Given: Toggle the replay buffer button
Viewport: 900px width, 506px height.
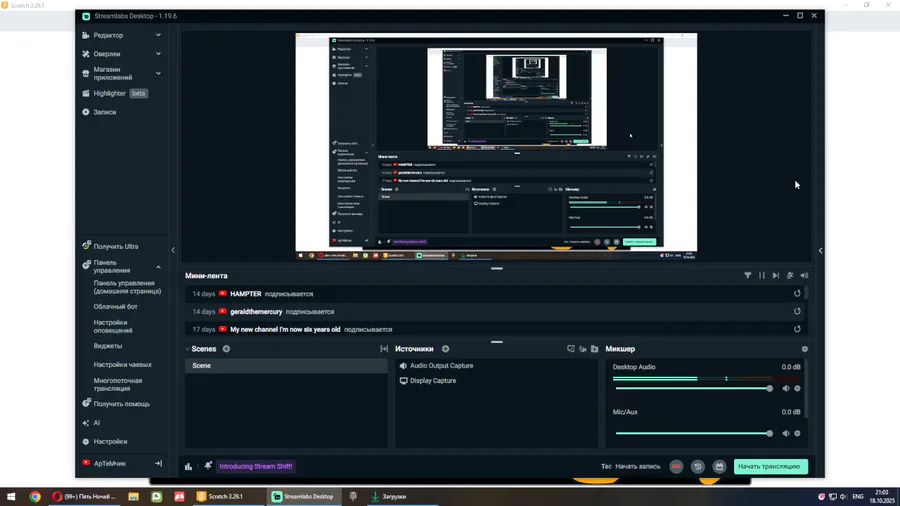Looking at the screenshot, I should (x=698, y=467).
